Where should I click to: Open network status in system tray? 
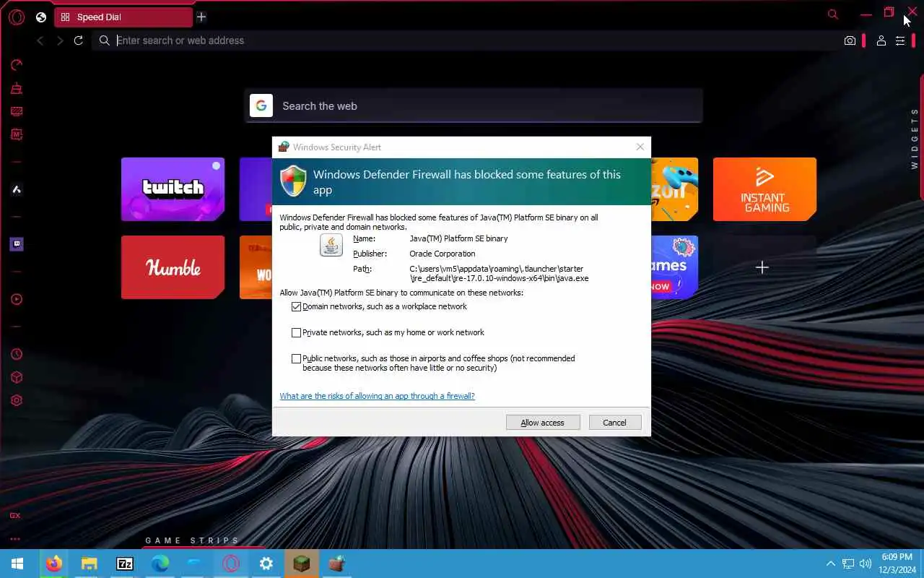click(x=848, y=564)
